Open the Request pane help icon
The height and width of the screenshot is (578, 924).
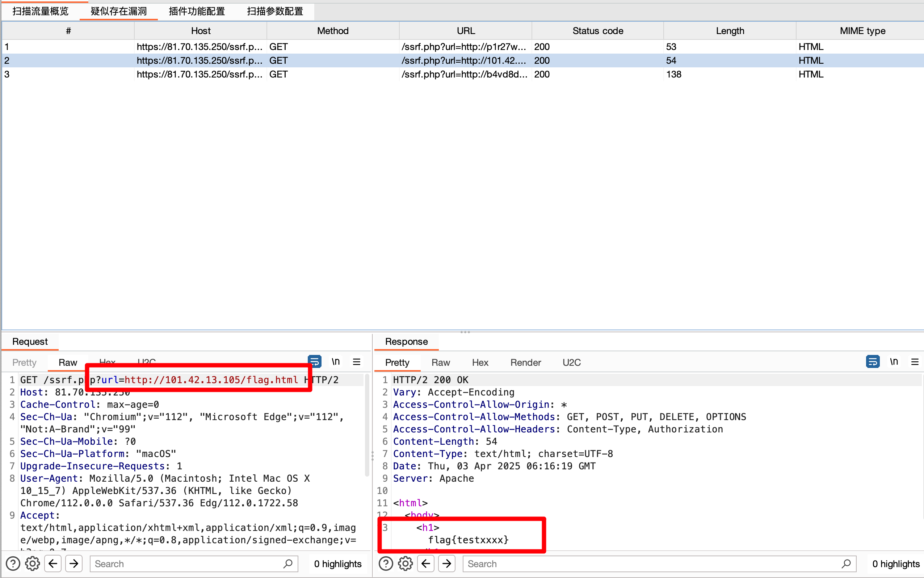(x=13, y=563)
